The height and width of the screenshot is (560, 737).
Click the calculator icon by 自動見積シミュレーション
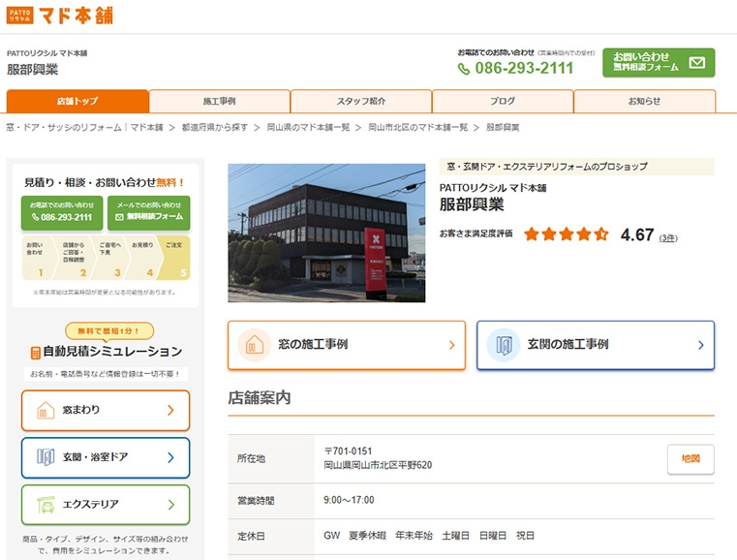[x=35, y=353]
